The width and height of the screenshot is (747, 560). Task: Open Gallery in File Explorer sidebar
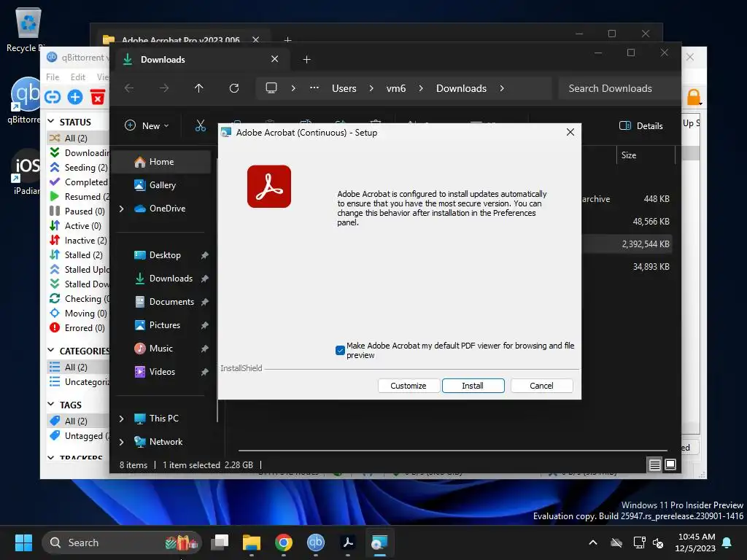163,185
